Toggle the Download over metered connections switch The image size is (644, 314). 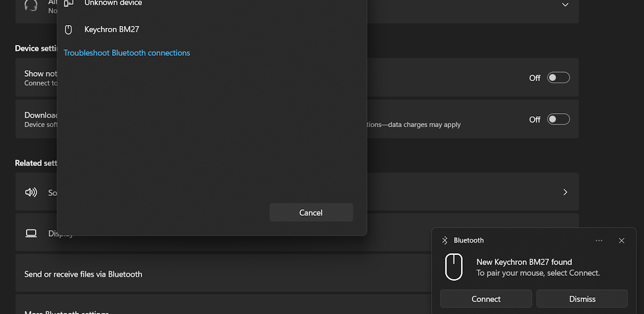pyautogui.click(x=558, y=119)
